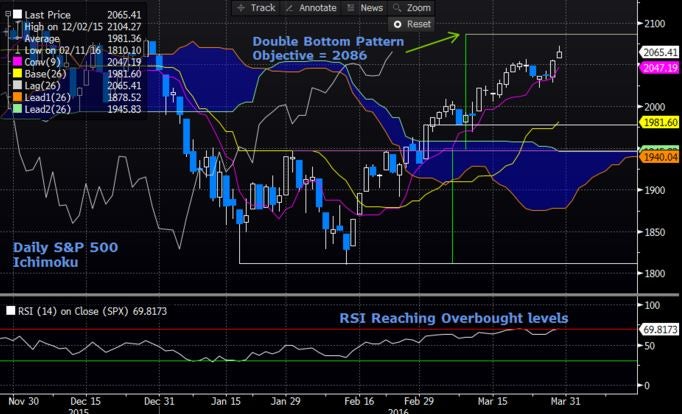
Task: Show News on the chart
Action: click(364, 8)
